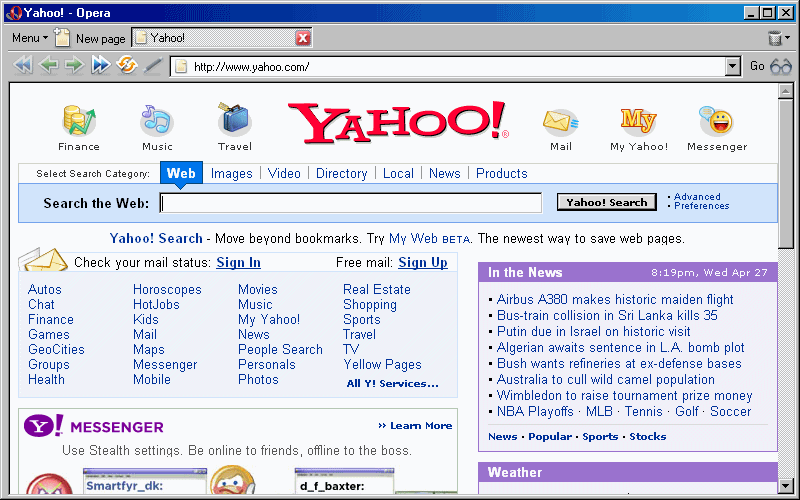
Task: Select the Yahoo! page tab
Action: 222,38
